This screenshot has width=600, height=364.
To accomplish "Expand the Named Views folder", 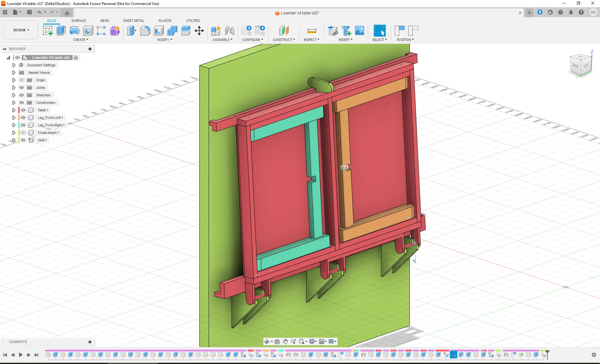I will point(14,73).
